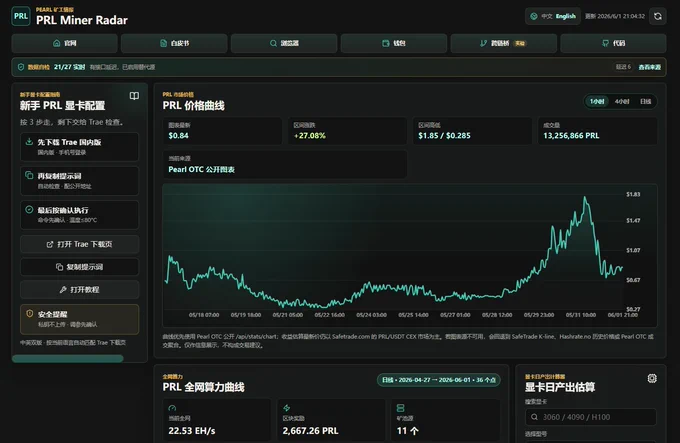Image resolution: width=680 pixels, height=443 pixels.
Task: Click the '复制提示词' copy button
Action: click(79, 267)
